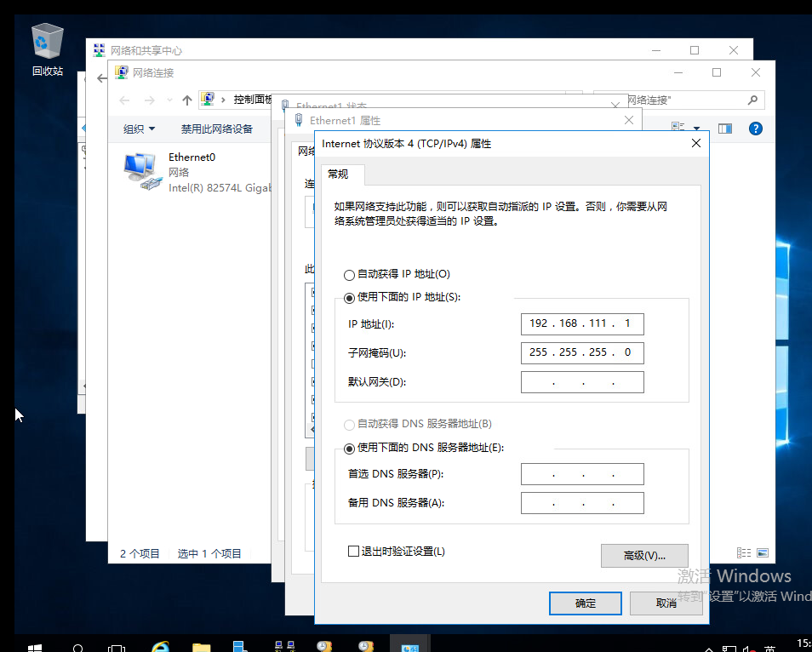Expand recent locations chevron near navigation arrows
This screenshot has width=812, height=652.
[x=169, y=100]
